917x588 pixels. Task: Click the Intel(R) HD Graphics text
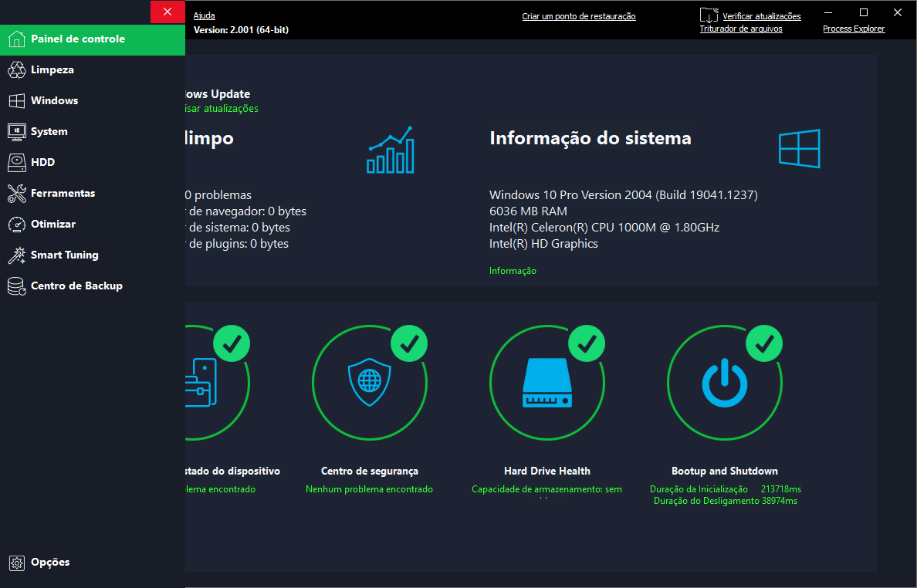(x=543, y=245)
